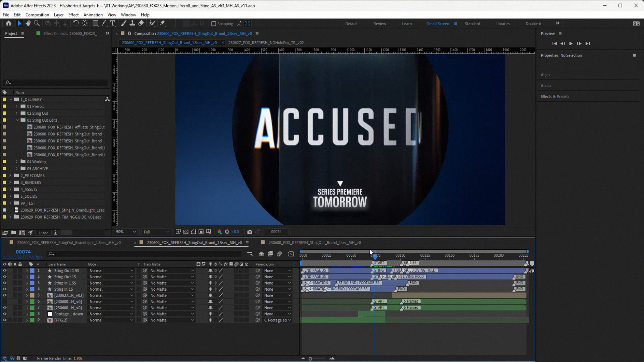This screenshot has width=644, height=362.
Task: Select the Hand tool
Action: tap(28, 23)
